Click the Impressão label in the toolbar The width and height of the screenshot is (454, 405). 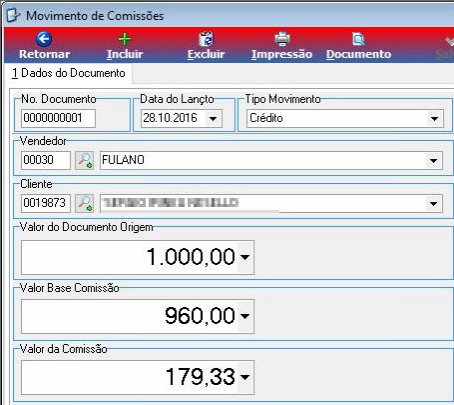pos(282,54)
